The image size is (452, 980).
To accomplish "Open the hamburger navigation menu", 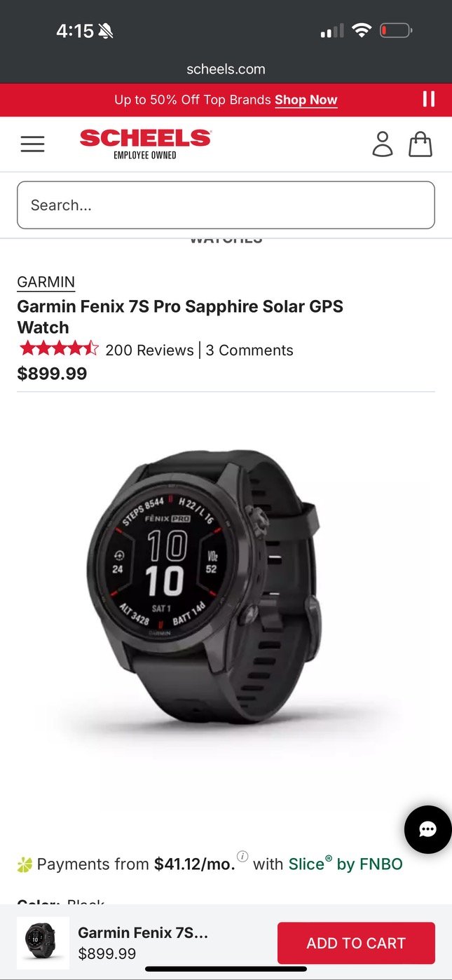I will pos(32,144).
